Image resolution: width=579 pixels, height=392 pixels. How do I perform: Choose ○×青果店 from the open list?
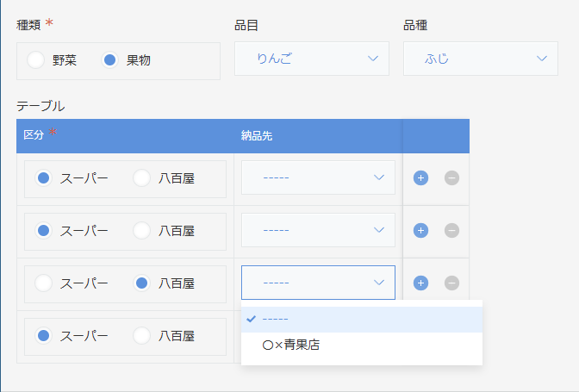click(x=290, y=345)
